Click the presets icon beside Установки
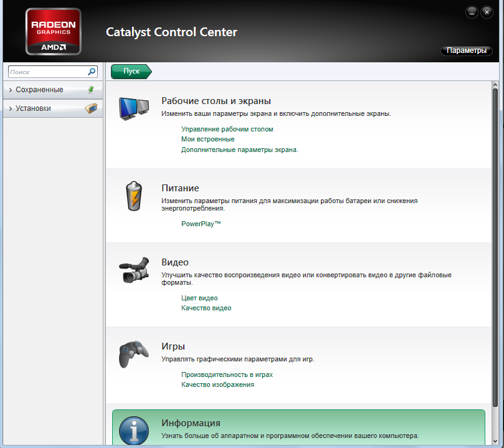This screenshot has width=504, height=448. tap(91, 108)
